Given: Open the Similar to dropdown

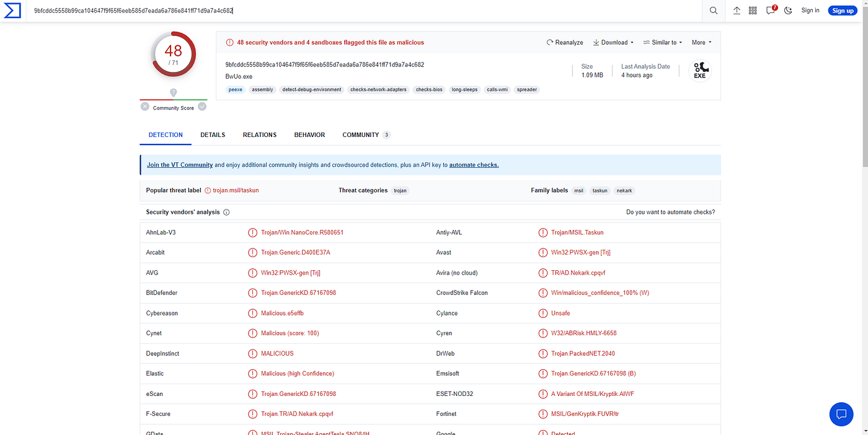Looking at the screenshot, I should point(662,43).
